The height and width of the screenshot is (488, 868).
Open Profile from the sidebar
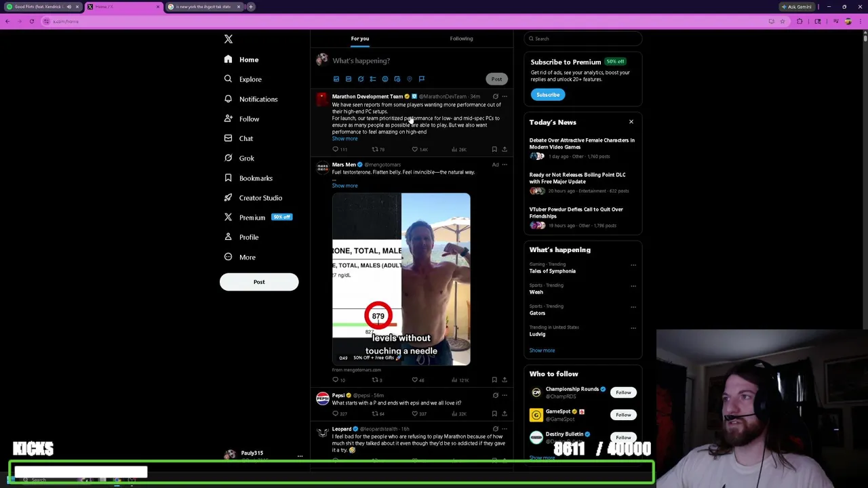click(x=241, y=237)
